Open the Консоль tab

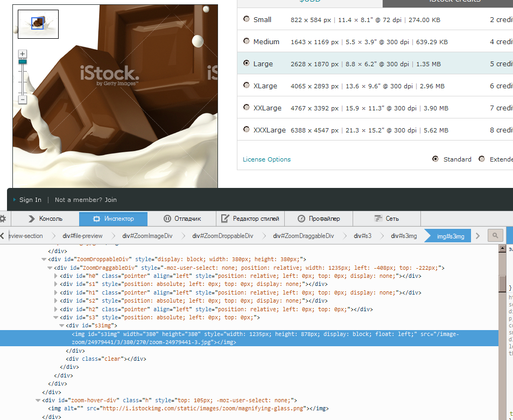tap(45, 219)
